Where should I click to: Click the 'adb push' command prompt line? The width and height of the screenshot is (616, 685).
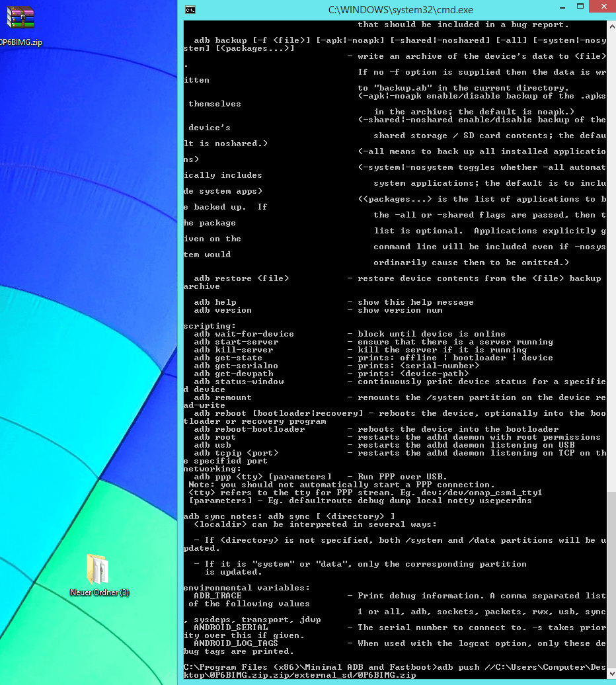(395, 671)
